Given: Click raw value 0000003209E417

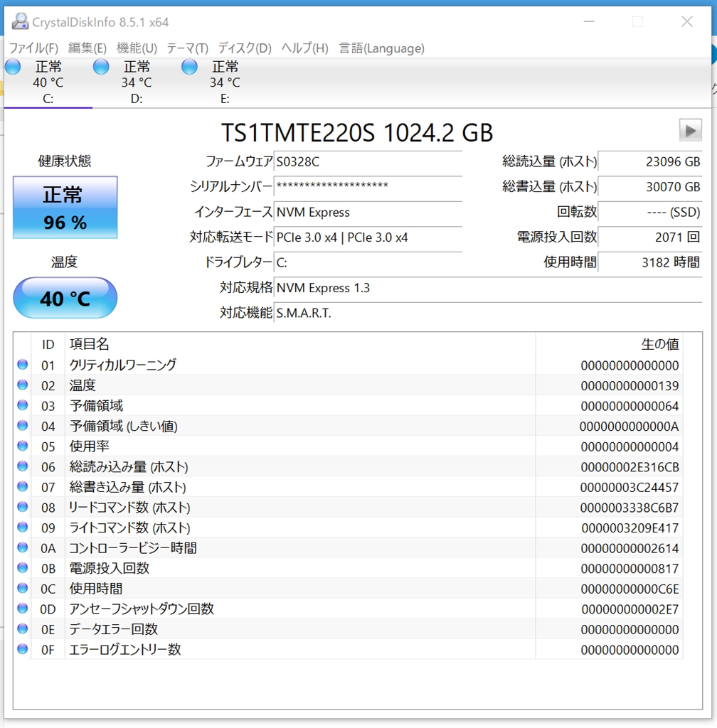Looking at the screenshot, I should 630,528.
